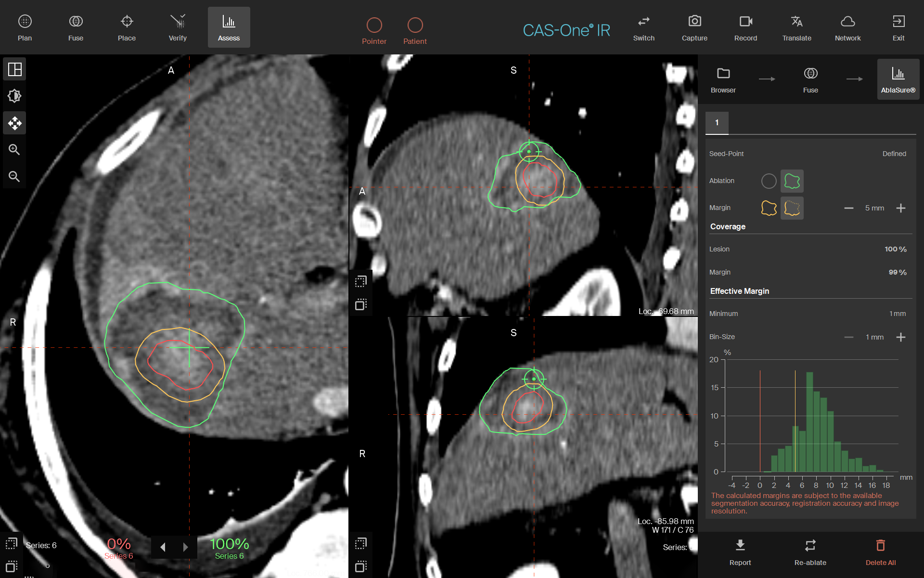Go to the Place step

click(x=127, y=27)
